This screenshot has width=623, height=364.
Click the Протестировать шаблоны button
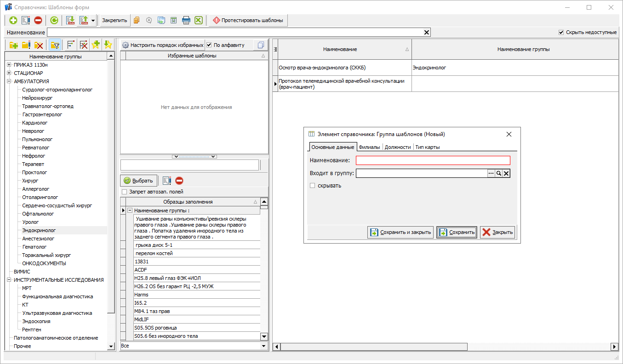(x=248, y=20)
